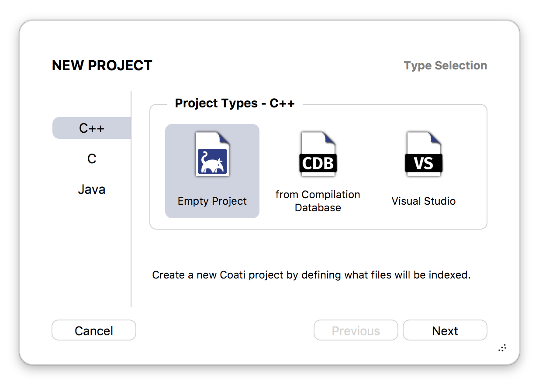
Task: Switch to the C language tab
Action: tap(92, 158)
